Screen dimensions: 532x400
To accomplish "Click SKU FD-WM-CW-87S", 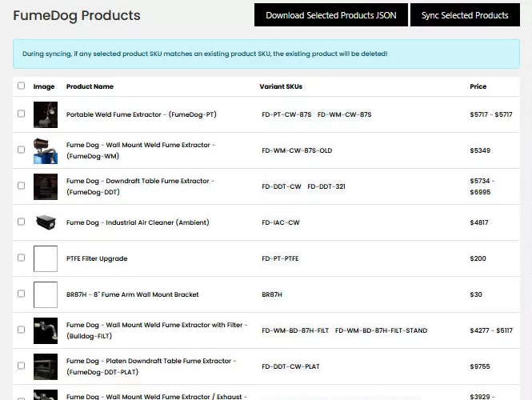I will click(x=344, y=114).
